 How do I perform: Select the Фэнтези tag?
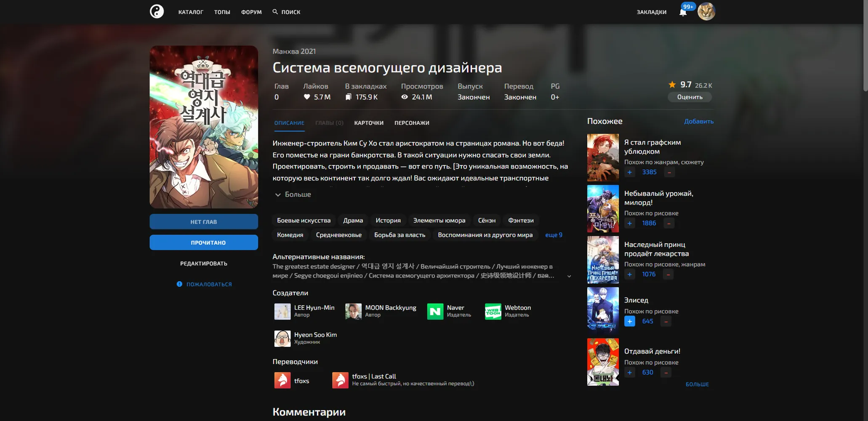[x=521, y=220]
